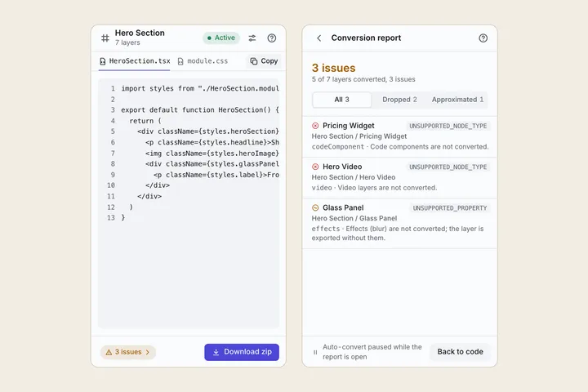Select the Dropped 2 filter tab

(399, 100)
